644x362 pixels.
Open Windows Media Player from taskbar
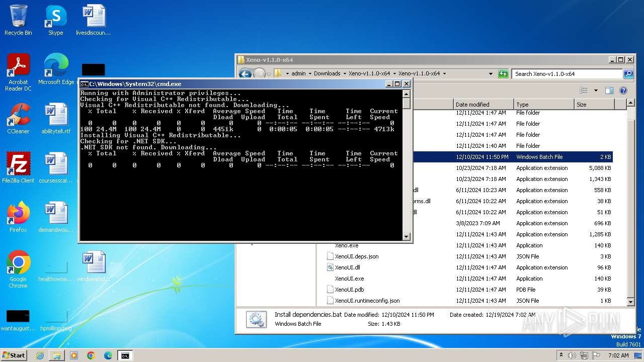tap(74, 355)
